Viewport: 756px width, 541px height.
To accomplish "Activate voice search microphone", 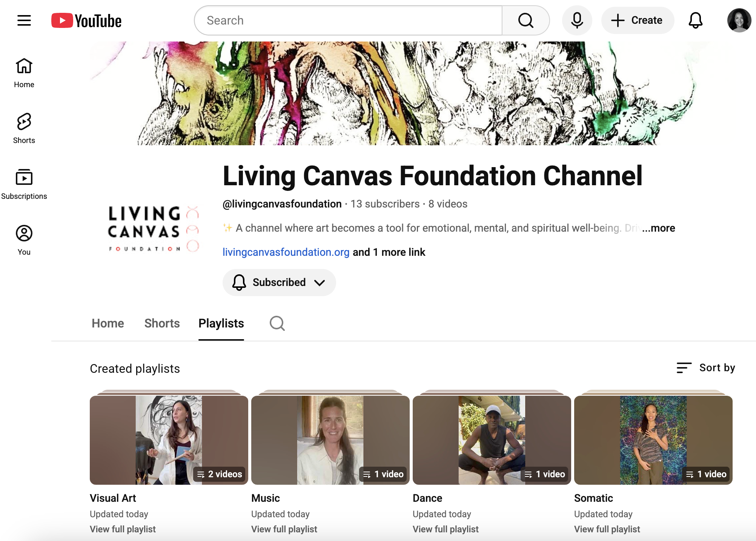I will click(x=577, y=20).
